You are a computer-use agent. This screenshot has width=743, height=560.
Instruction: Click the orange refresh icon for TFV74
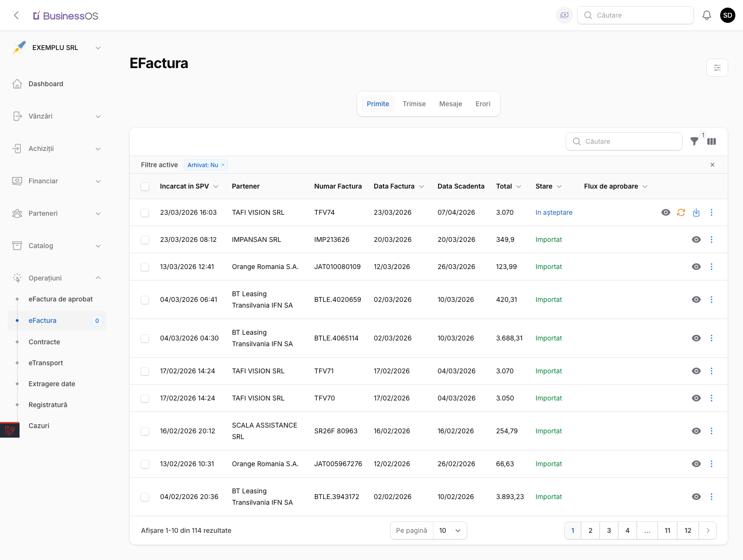(681, 212)
